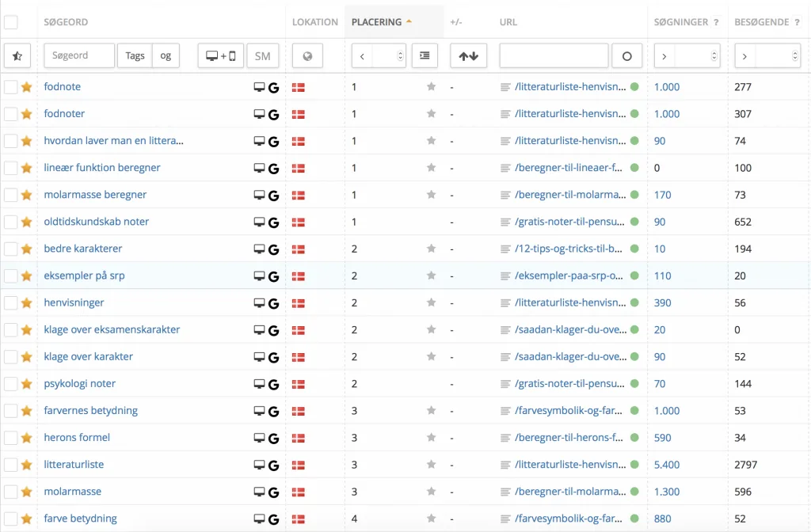The height and width of the screenshot is (532, 811).
Task: Toggle the gold star for oldtidskundskab noter
Action: click(x=27, y=222)
